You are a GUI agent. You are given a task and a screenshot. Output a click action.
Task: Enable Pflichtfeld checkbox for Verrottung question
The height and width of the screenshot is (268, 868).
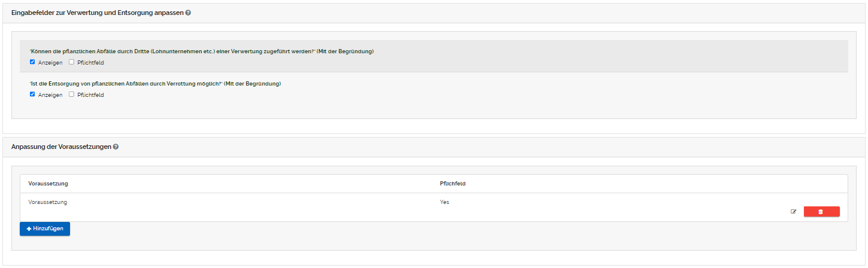point(71,94)
